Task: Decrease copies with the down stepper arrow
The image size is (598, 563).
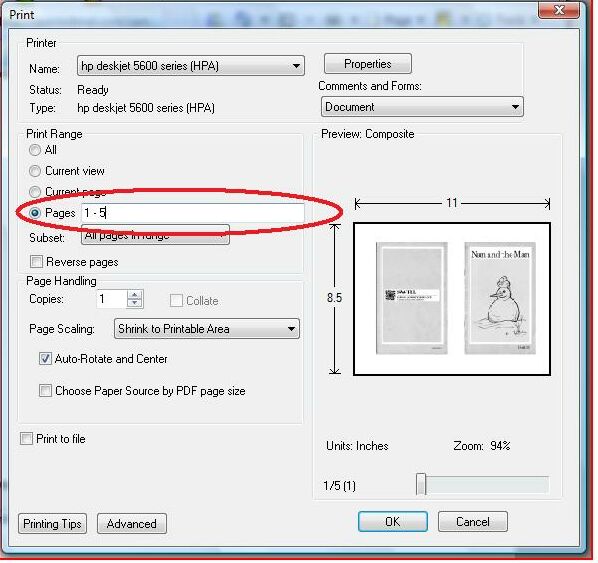Action: 134,303
